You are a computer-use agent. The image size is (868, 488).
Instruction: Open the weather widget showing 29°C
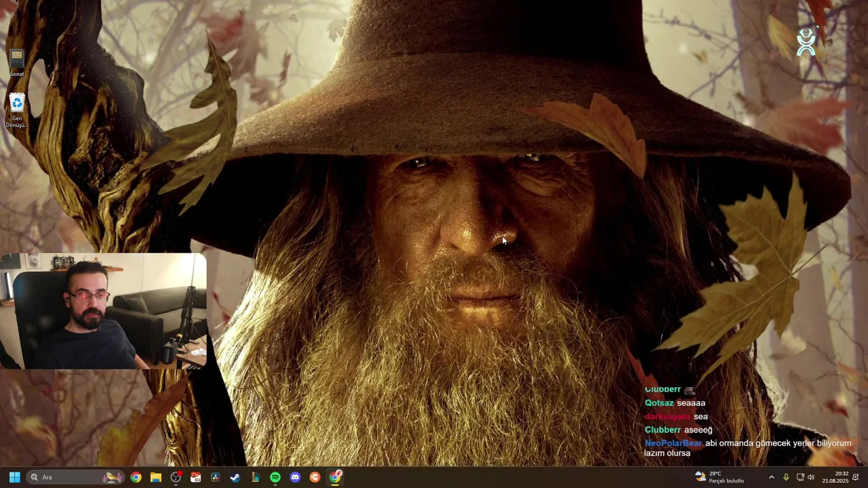[719, 477]
